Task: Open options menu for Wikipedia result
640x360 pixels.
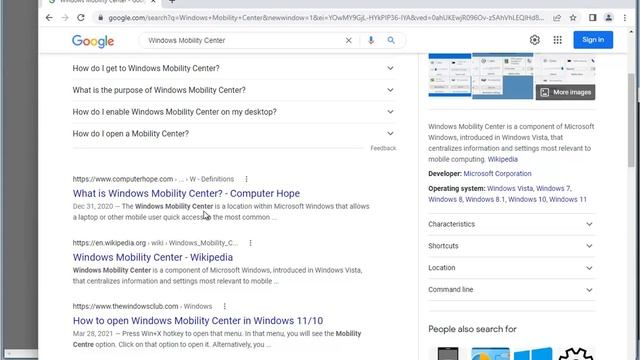Action: (250, 243)
